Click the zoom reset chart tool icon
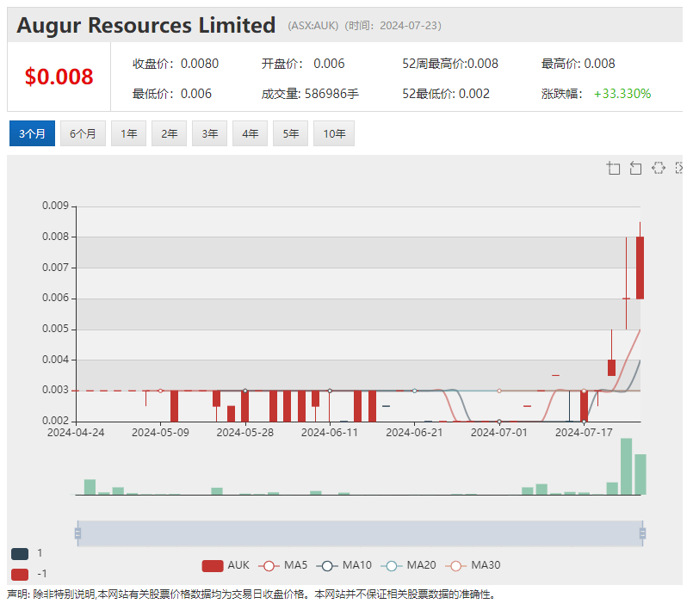Viewport: 693px width, 616px height. [x=635, y=168]
